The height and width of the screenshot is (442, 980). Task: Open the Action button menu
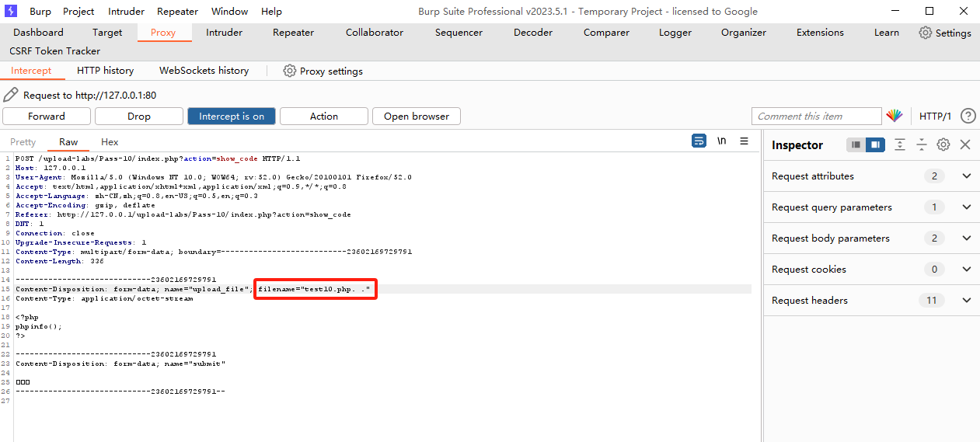[x=324, y=116]
